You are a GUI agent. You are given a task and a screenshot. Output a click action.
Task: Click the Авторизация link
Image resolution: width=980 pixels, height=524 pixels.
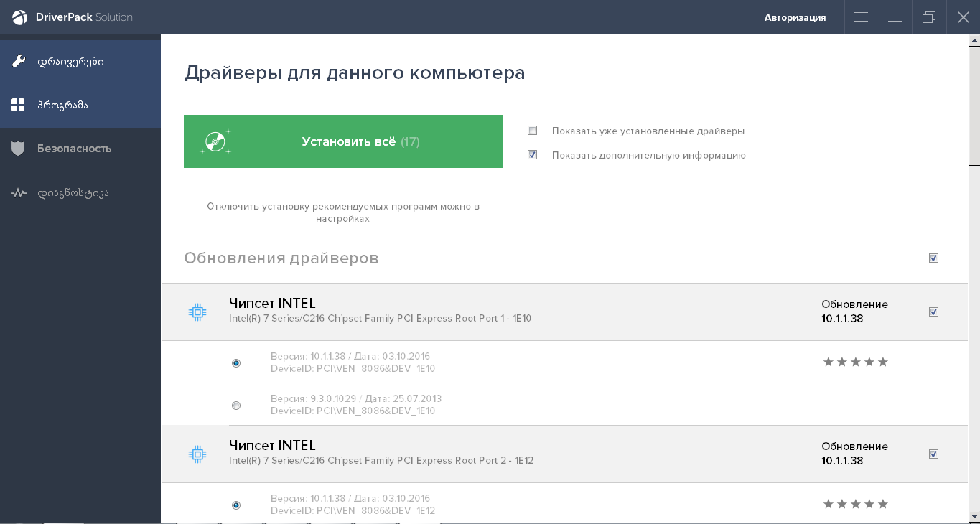tap(795, 17)
